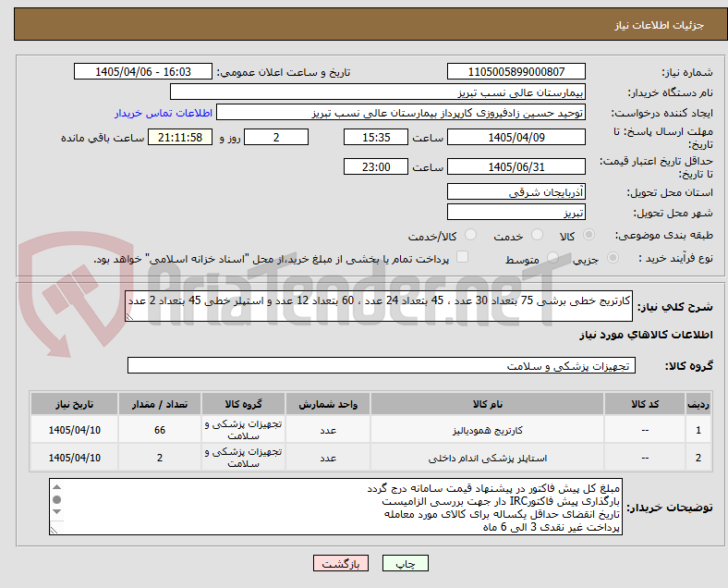Select the متوسط purchase type radio
Viewport: 728px width, 588px height.
click(552, 258)
